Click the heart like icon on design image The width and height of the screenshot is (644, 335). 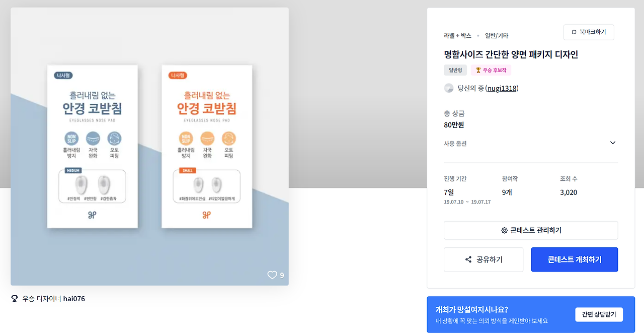pos(272,275)
